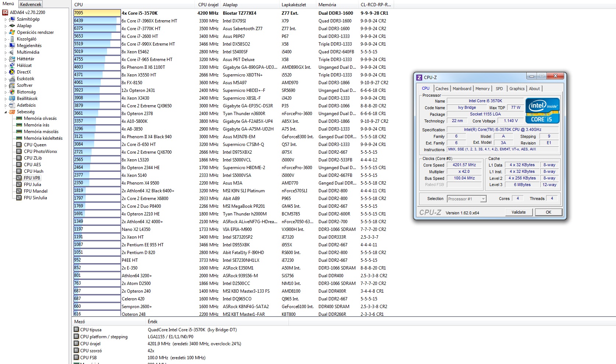Select the Operációs rendszer Windows icon
Viewport: 616px width, 364px height.
pyautogui.click(x=12, y=32)
